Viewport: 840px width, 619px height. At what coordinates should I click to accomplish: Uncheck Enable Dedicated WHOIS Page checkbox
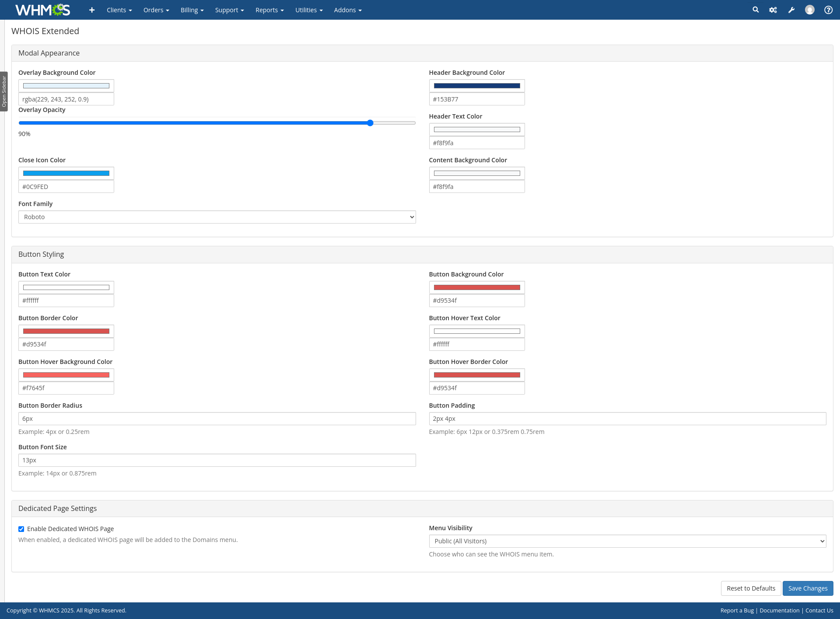[x=21, y=529]
